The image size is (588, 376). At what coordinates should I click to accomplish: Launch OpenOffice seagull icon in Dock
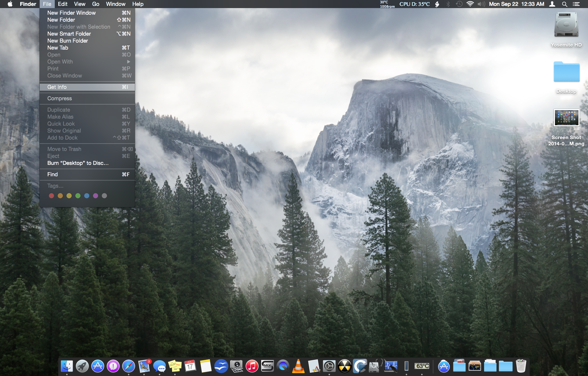[221, 366]
